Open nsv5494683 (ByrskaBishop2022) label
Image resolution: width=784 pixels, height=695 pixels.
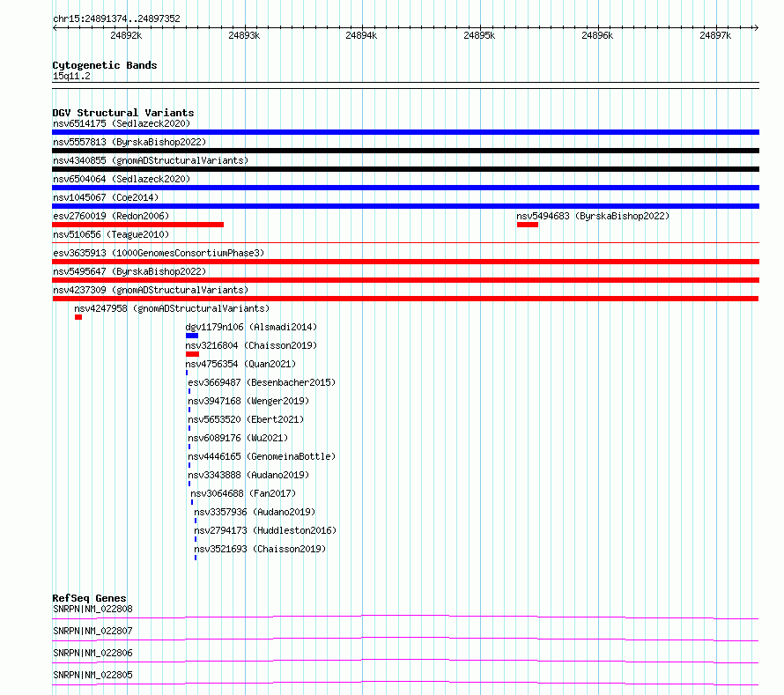593,216
